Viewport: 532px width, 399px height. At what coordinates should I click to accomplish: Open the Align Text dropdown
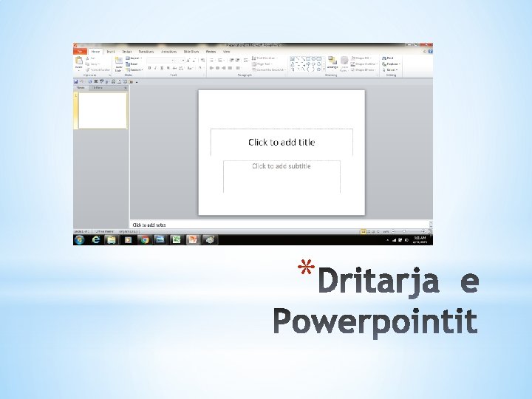tap(262, 64)
